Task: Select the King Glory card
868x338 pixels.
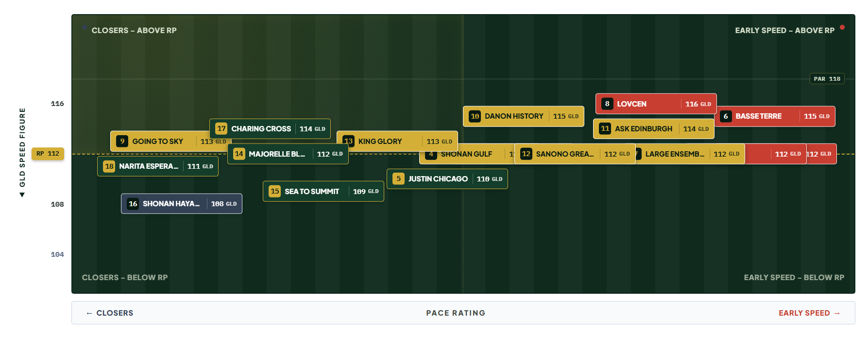Action: [x=397, y=141]
